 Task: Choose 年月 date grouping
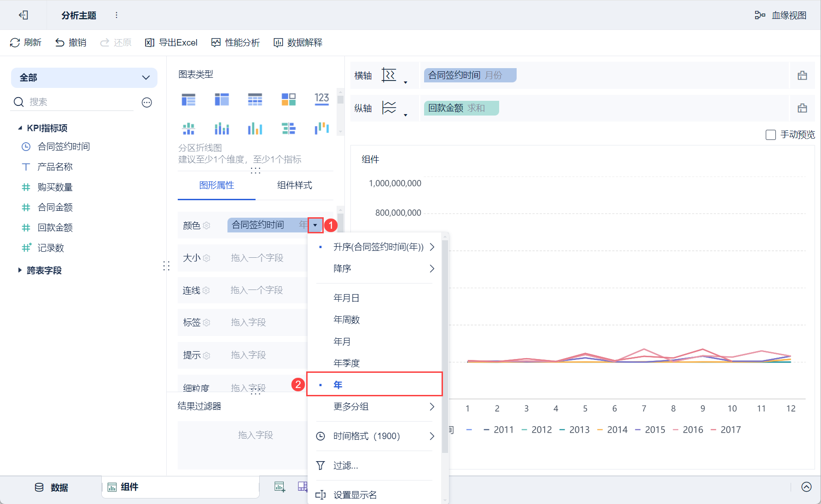pyautogui.click(x=375, y=342)
